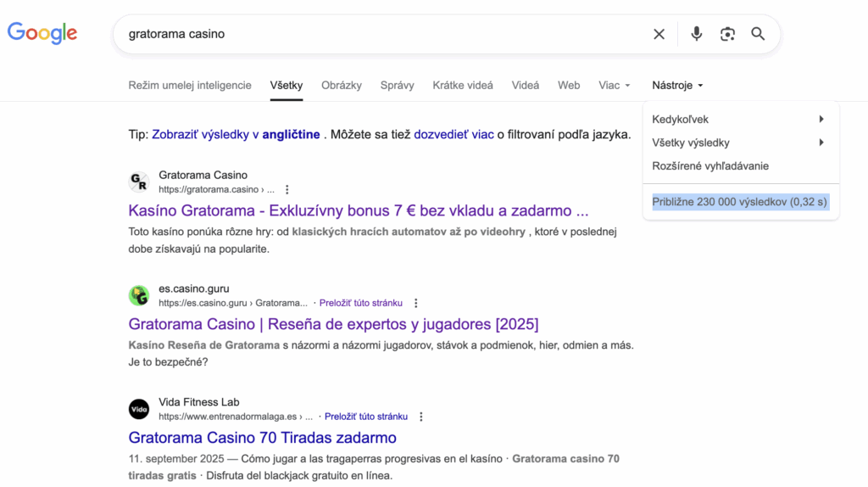This screenshot has width=868, height=487.
Task: Click the Google logo
Action: 42,33
